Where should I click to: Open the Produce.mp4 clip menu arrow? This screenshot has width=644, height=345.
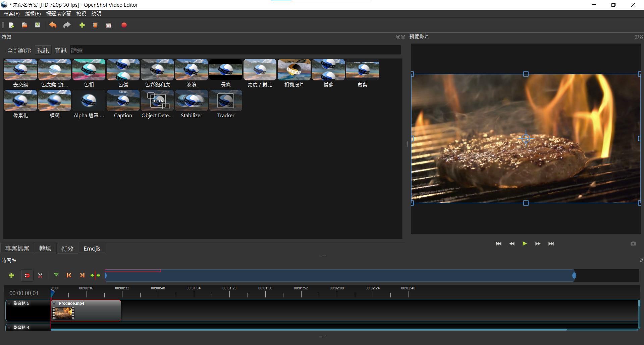tap(54, 303)
